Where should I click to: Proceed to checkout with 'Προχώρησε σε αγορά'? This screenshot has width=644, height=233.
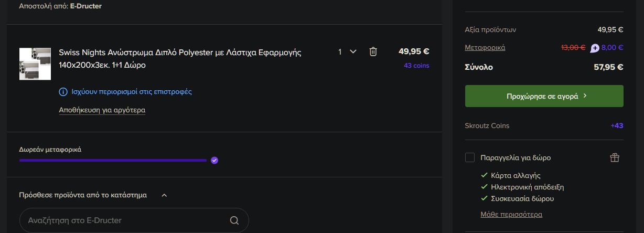(x=543, y=96)
